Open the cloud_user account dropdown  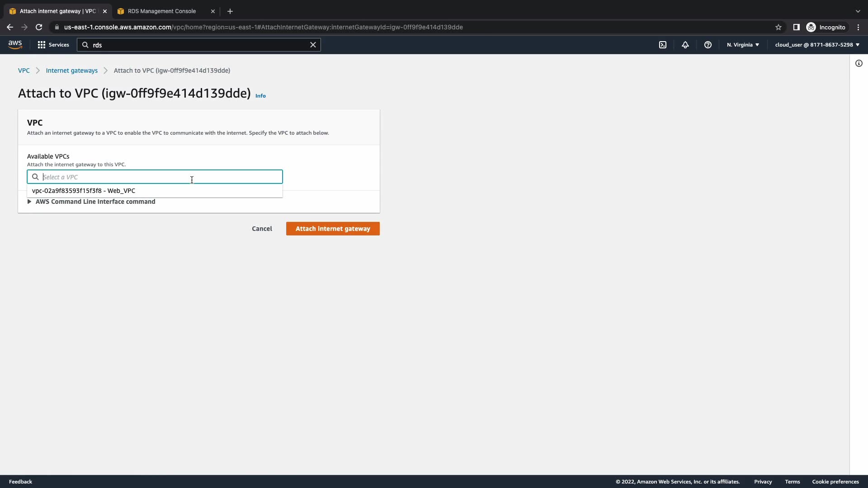coord(817,45)
